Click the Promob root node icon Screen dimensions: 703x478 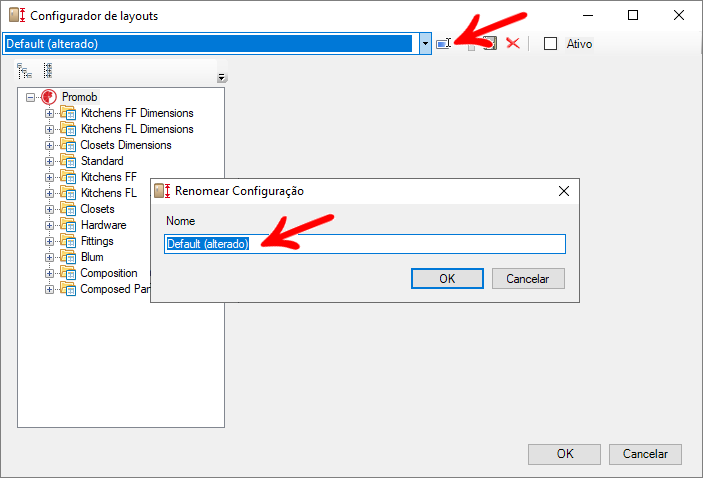pyautogui.click(x=48, y=97)
